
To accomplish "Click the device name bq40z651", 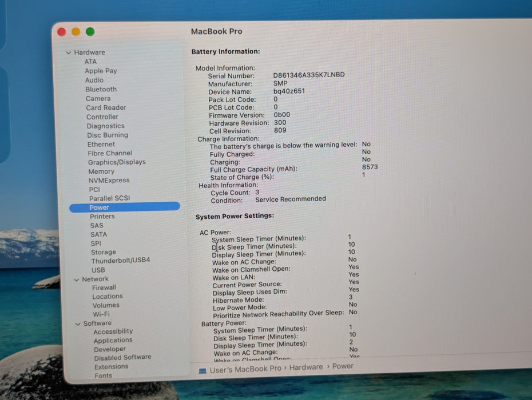I will (289, 91).
